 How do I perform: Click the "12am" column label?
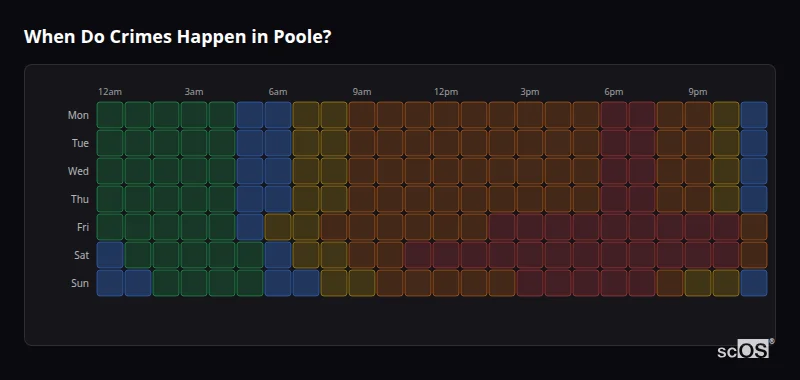pyautogui.click(x=110, y=92)
